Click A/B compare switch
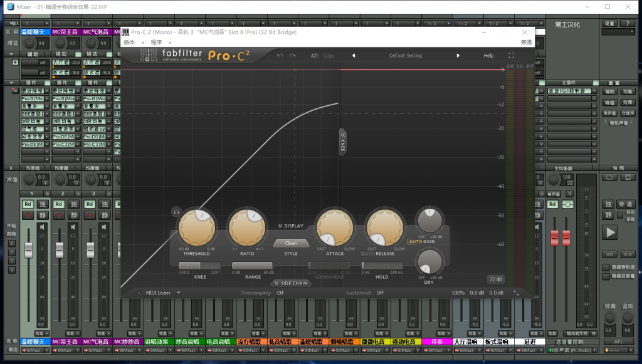Image resolution: width=642 pixels, height=364 pixels. [x=315, y=55]
